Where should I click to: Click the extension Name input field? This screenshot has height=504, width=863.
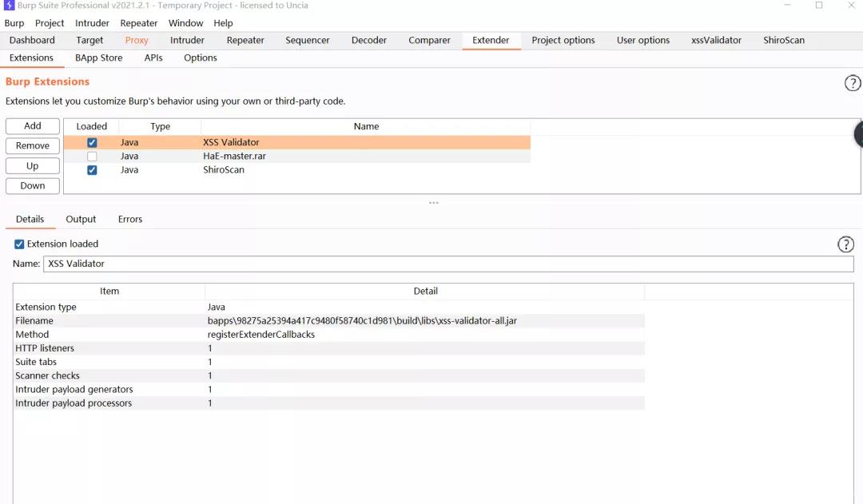(448, 264)
